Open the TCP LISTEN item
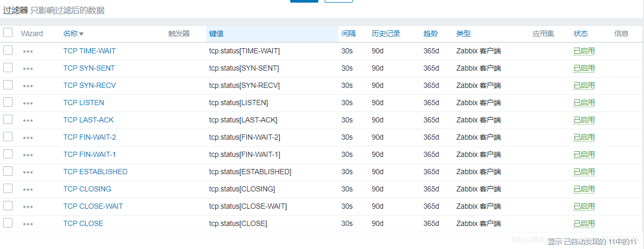This screenshot has width=644, height=249. click(84, 103)
